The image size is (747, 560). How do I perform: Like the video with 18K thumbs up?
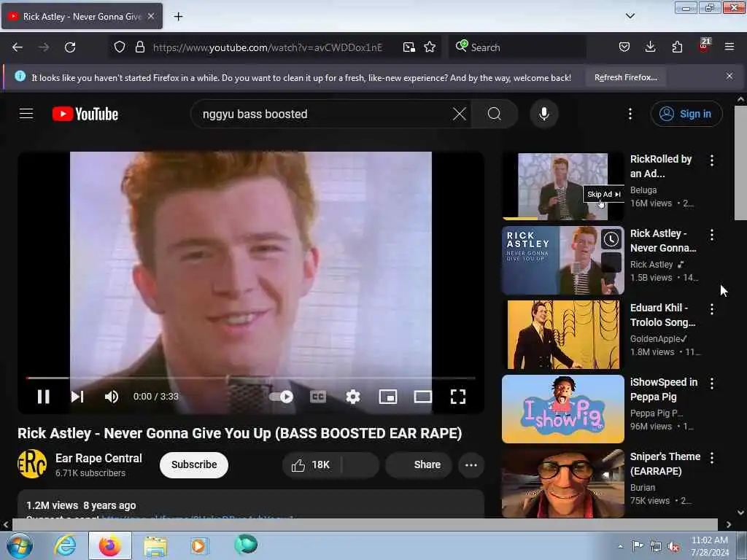(x=311, y=464)
